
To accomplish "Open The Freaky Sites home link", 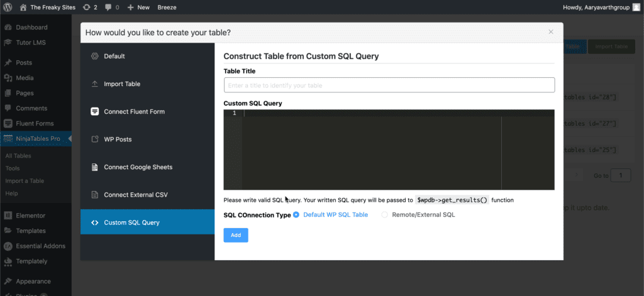I will pos(48,7).
